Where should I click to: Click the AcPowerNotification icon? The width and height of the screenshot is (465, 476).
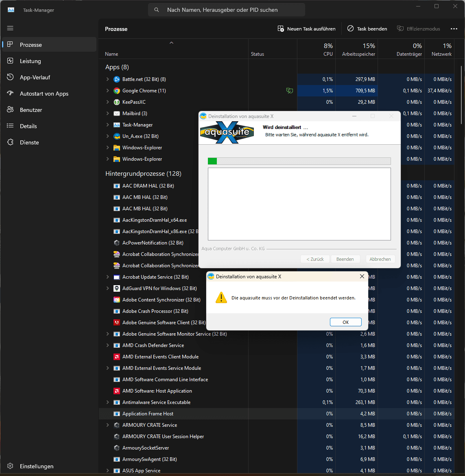tap(116, 243)
